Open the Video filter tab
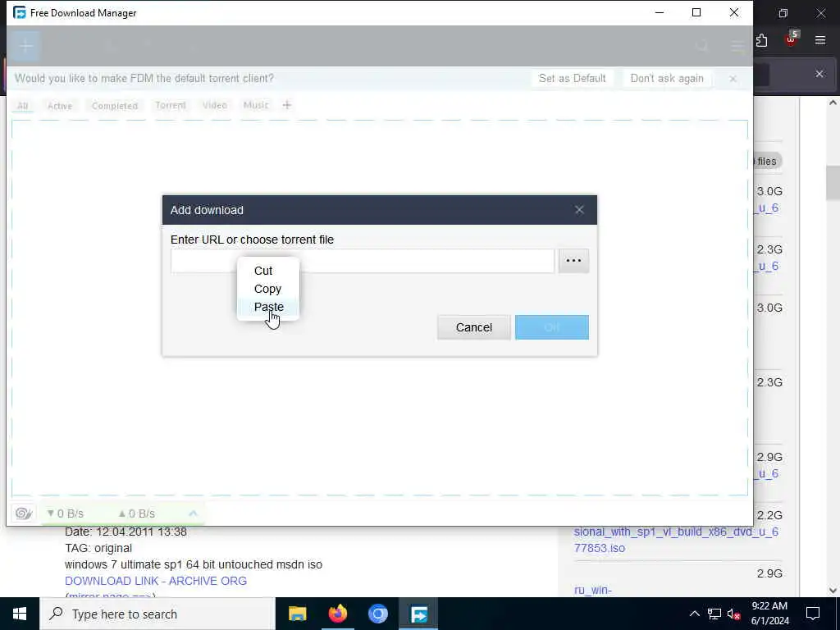 click(x=214, y=105)
